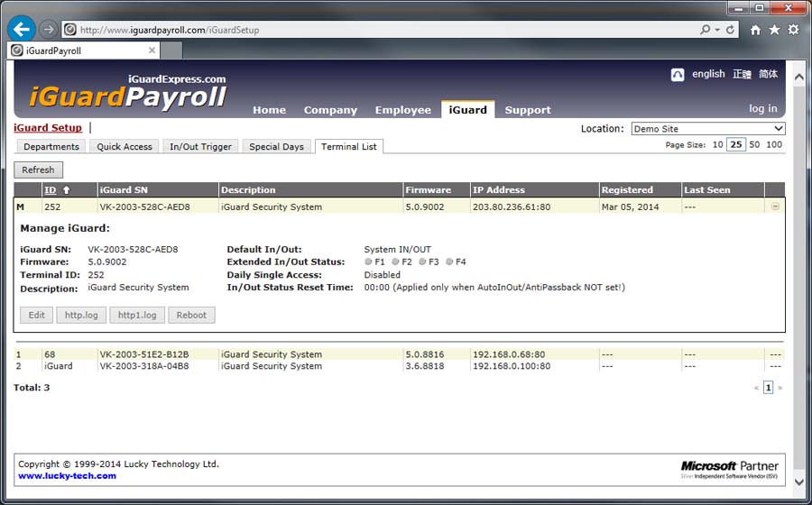812x505 pixels.
Task: Click the IP Address column header
Action: (499, 190)
